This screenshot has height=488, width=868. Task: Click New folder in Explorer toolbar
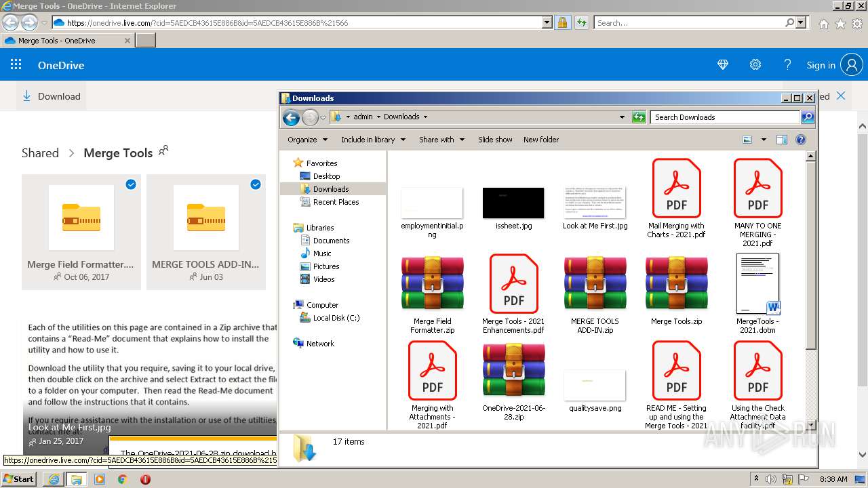click(541, 140)
